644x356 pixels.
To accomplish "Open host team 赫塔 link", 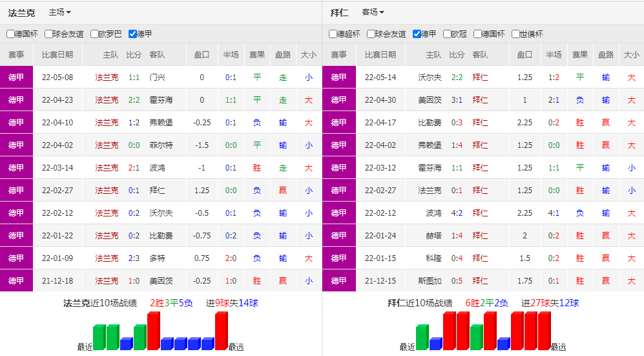I will click(433, 236).
